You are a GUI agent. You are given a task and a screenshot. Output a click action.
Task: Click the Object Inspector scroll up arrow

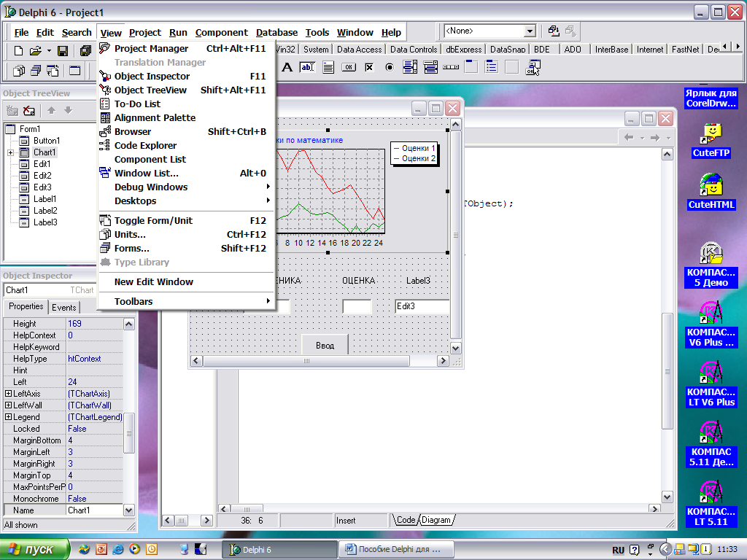[128, 324]
